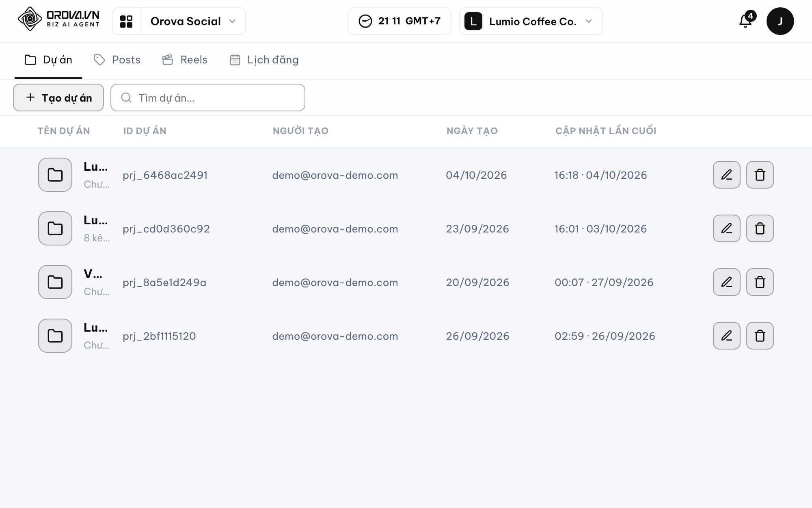Open the Lịch đăng tab

[x=264, y=60]
